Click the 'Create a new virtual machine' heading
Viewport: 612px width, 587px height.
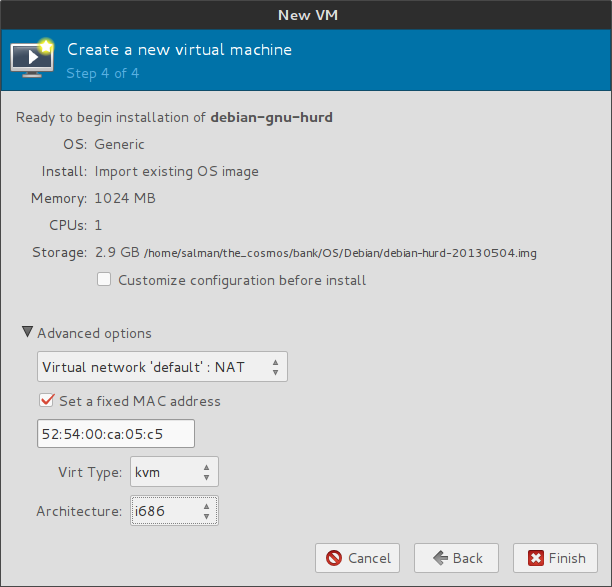coord(179,49)
